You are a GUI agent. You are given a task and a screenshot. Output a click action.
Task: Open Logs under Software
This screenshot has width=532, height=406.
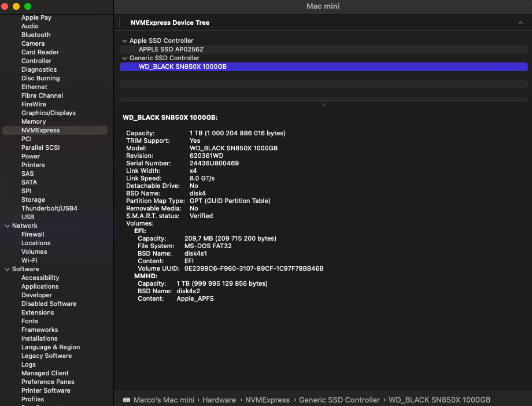28,364
